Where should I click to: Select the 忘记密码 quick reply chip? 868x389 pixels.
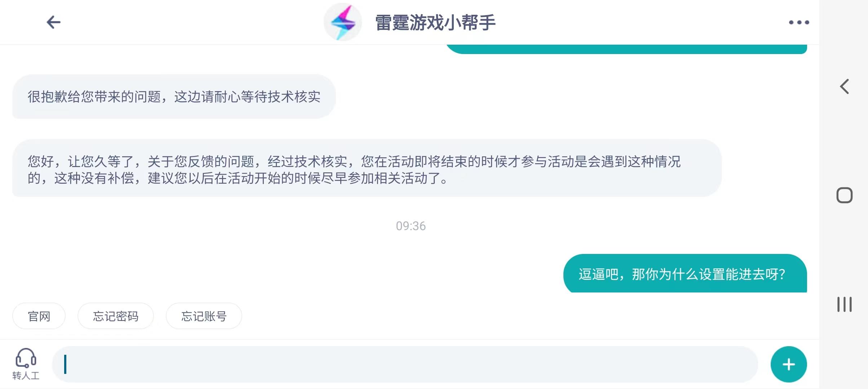[x=116, y=316]
